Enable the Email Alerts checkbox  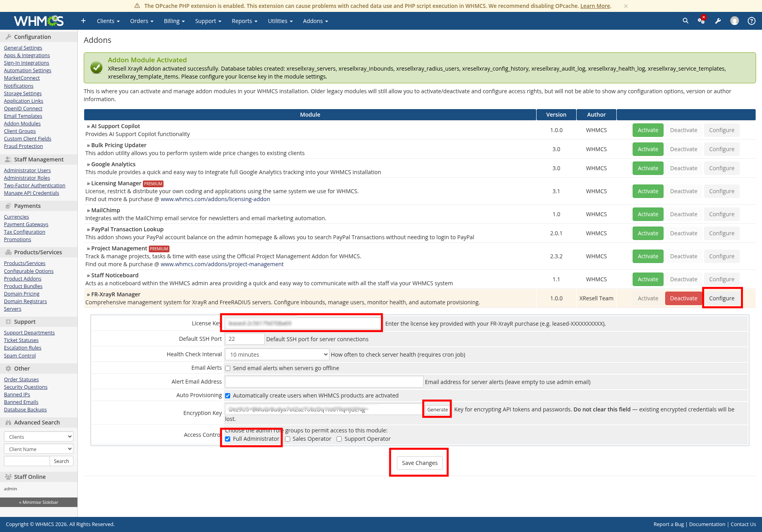click(x=228, y=368)
